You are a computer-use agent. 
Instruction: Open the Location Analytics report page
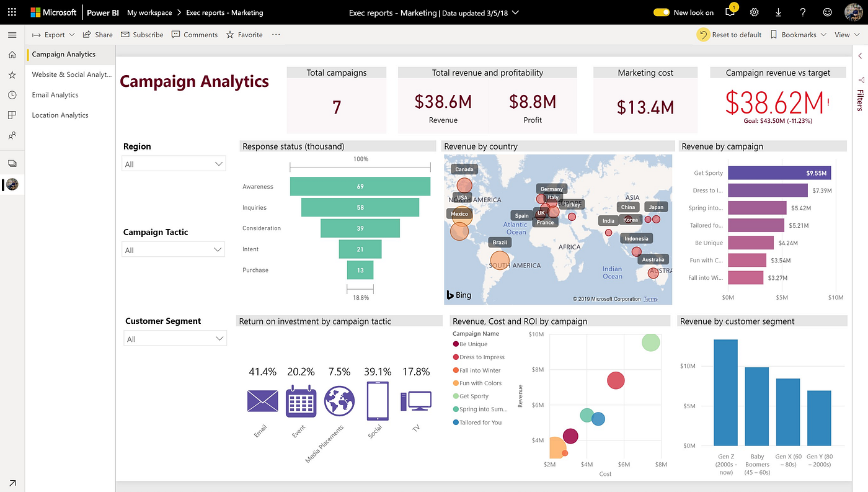tap(60, 115)
